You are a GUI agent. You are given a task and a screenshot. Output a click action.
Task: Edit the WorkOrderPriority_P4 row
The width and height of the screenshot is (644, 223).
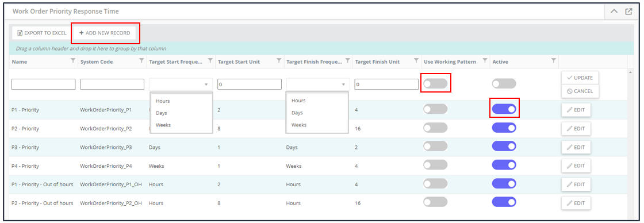(x=576, y=166)
